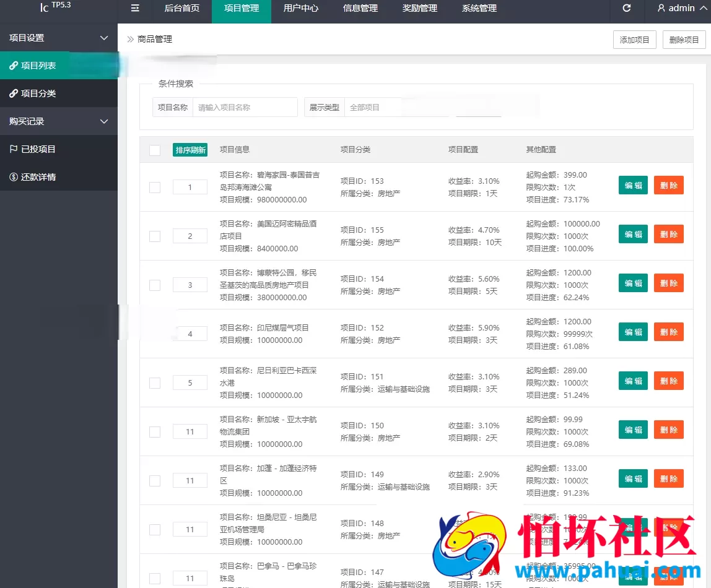711x588 pixels.
Task: Click sort order field showing 5
Action: [190, 383]
